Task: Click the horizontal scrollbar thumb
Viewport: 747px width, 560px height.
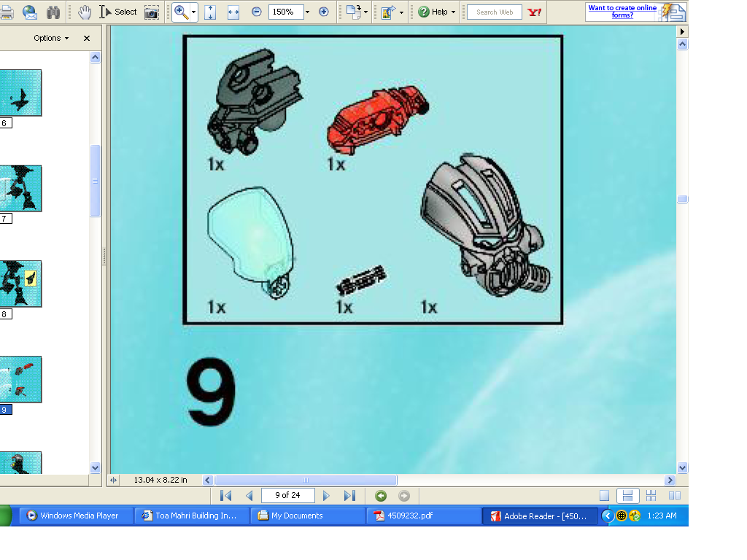Action: pos(306,480)
